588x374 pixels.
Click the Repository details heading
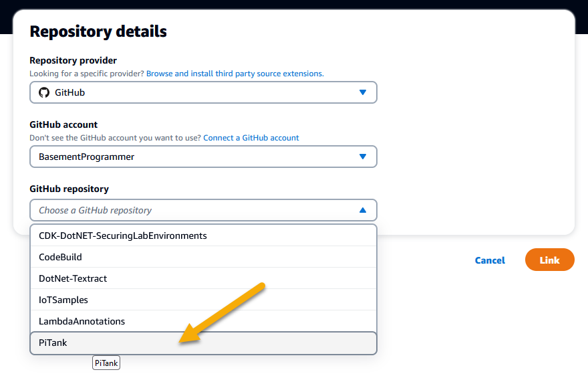(98, 31)
